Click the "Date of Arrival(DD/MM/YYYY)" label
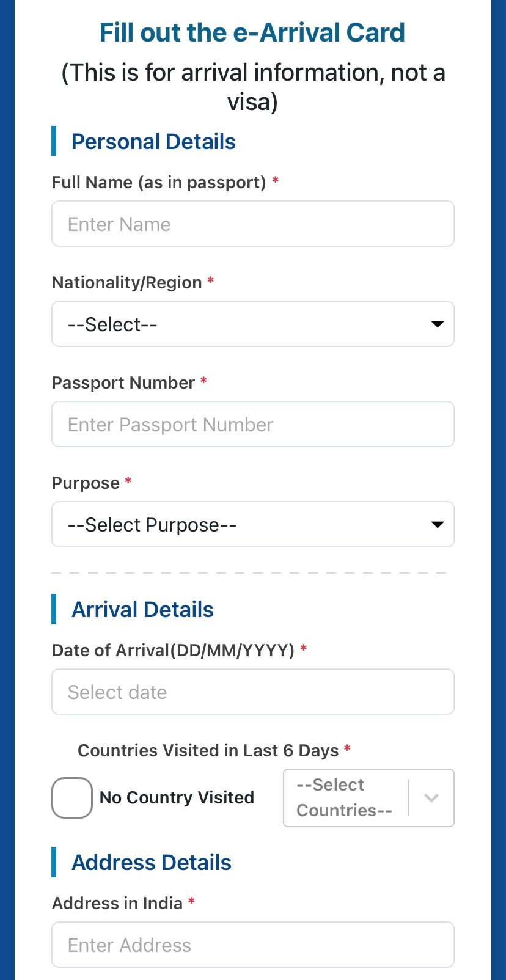Viewport: 506px width, 980px height. (173, 651)
